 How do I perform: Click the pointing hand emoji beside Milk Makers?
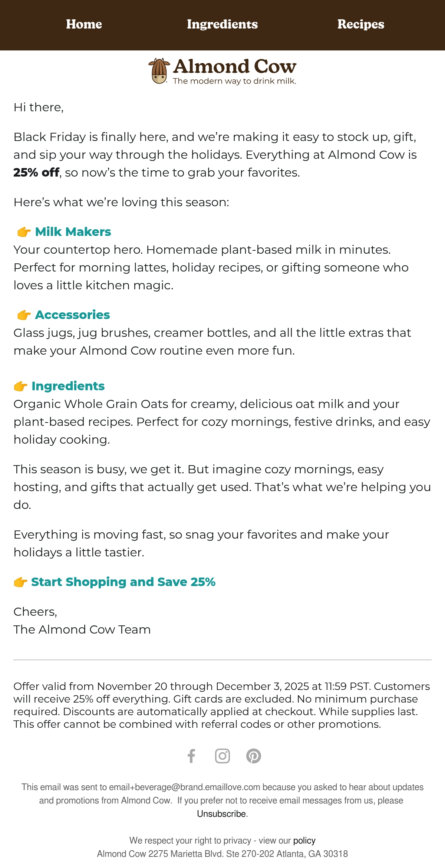24,232
